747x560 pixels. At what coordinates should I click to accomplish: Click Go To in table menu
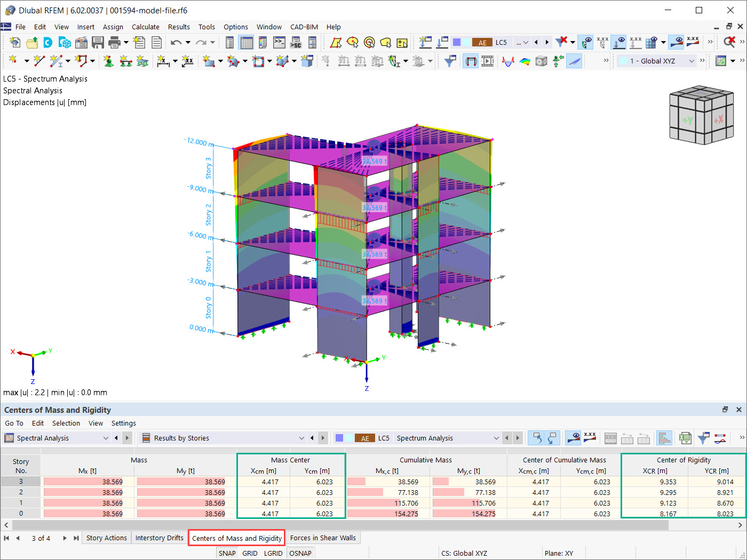(x=14, y=423)
